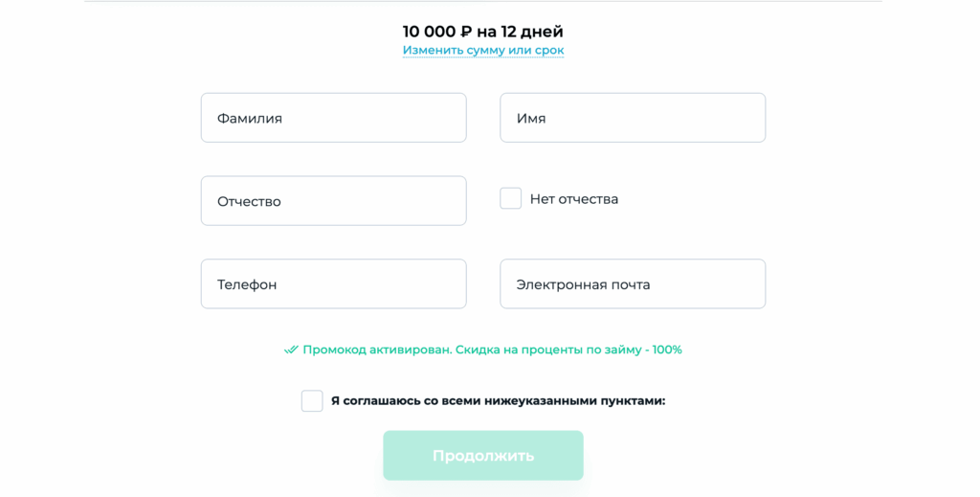Tick the 'Нет отчества' checkbox
The height and width of the screenshot is (497, 980).
pyautogui.click(x=511, y=199)
